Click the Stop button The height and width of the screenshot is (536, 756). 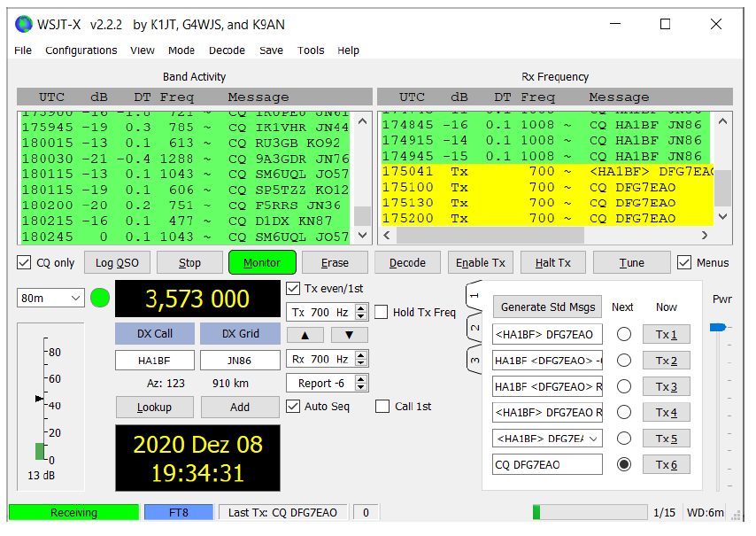pyautogui.click(x=189, y=262)
